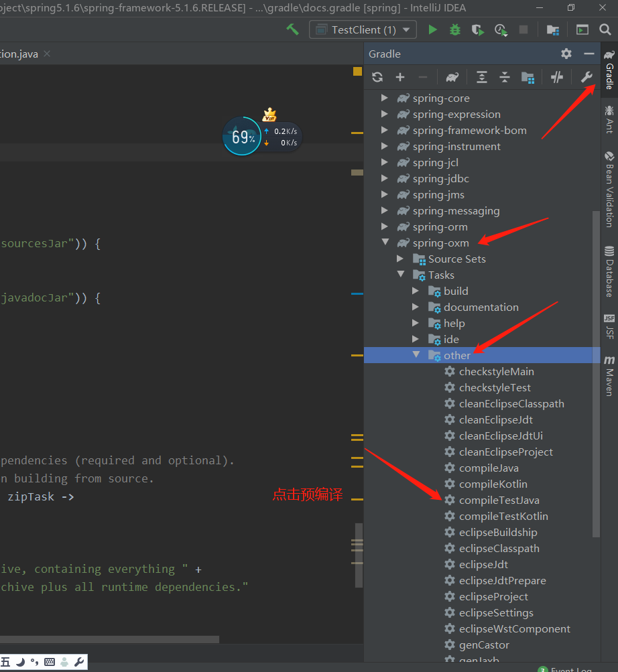Collapse the Tasks folder node
This screenshot has height=672, width=618.
(x=401, y=274)
